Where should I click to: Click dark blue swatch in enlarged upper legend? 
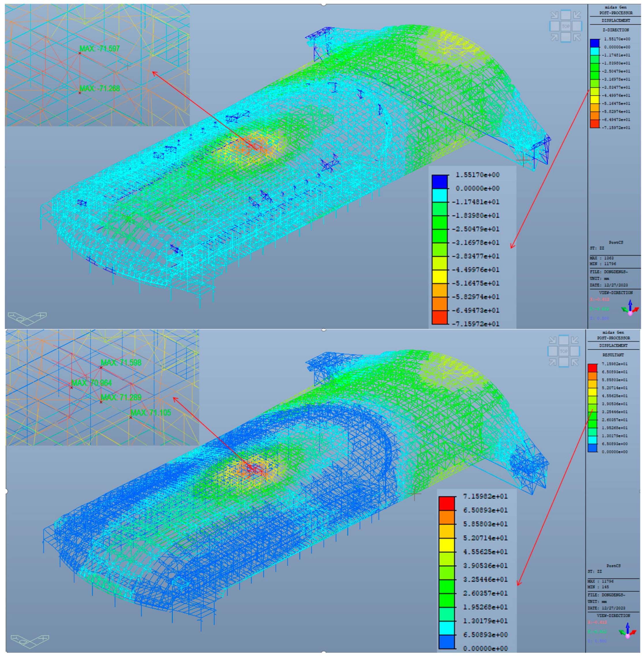(x=439, y=182)
